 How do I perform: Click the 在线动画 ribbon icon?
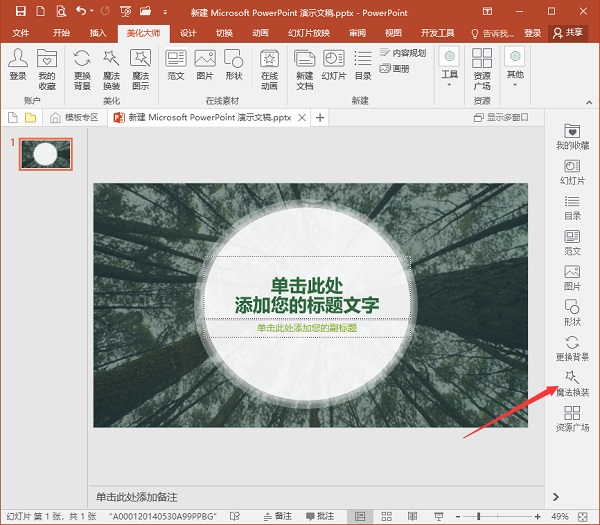[x=269, y=64]
